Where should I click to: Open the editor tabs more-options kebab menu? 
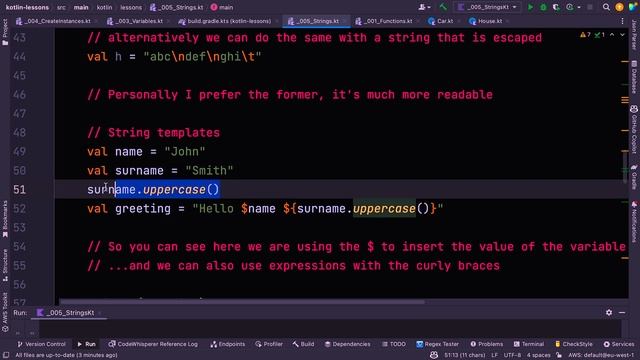click(622, 21)
